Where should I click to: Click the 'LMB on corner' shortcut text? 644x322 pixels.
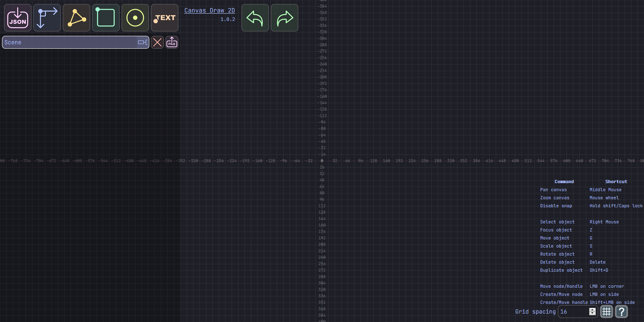tap(607, 286)
